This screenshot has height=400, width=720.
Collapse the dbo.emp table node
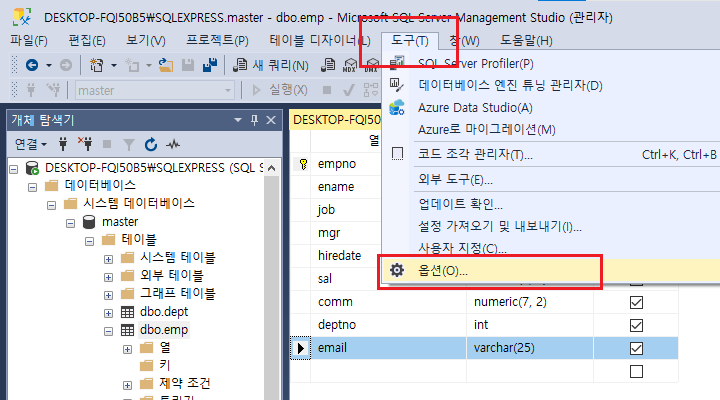coord(108,331)
